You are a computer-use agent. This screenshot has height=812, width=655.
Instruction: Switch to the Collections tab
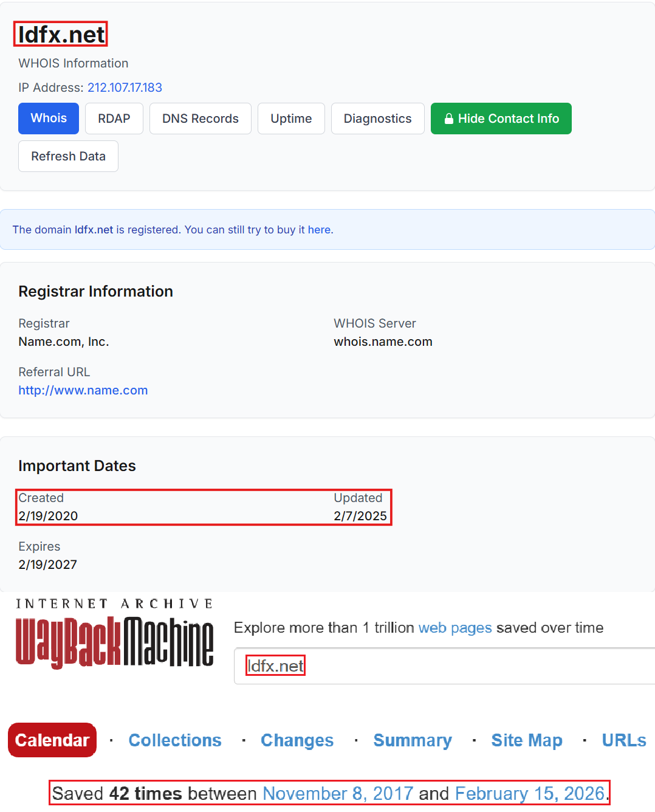[174, 740]
